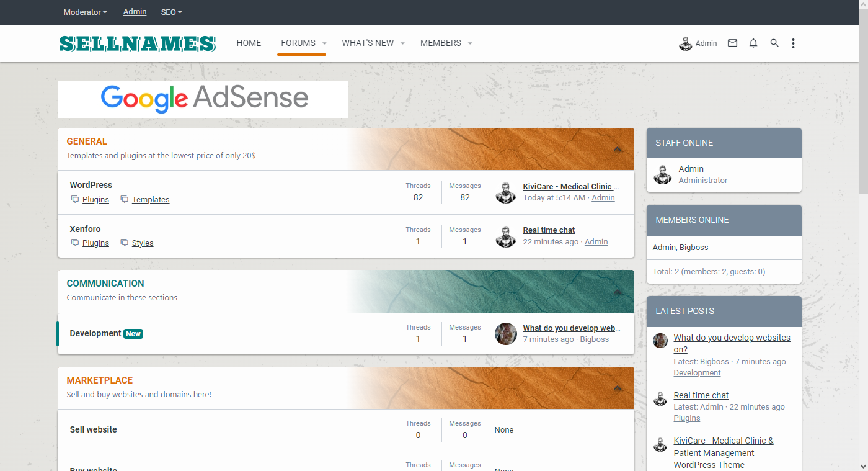Click the Members Online block header
This screenshot has height=471, width=868.
(724, 220)
